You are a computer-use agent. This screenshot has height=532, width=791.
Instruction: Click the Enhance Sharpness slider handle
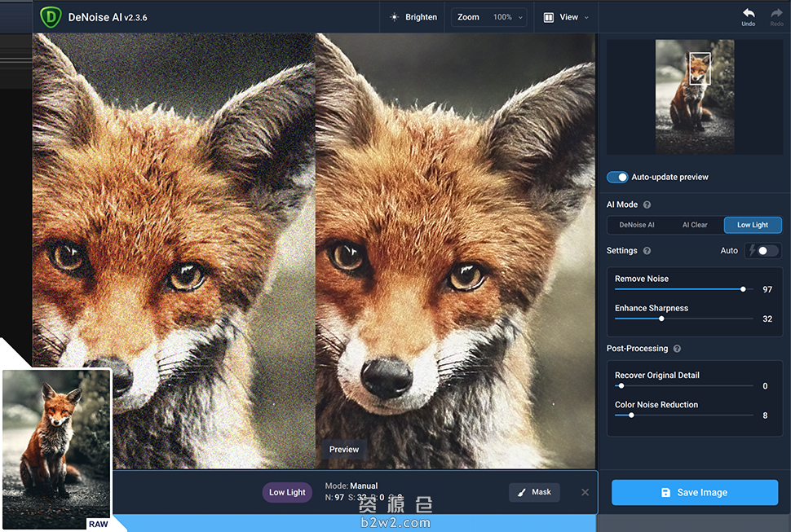pos(661,319)
